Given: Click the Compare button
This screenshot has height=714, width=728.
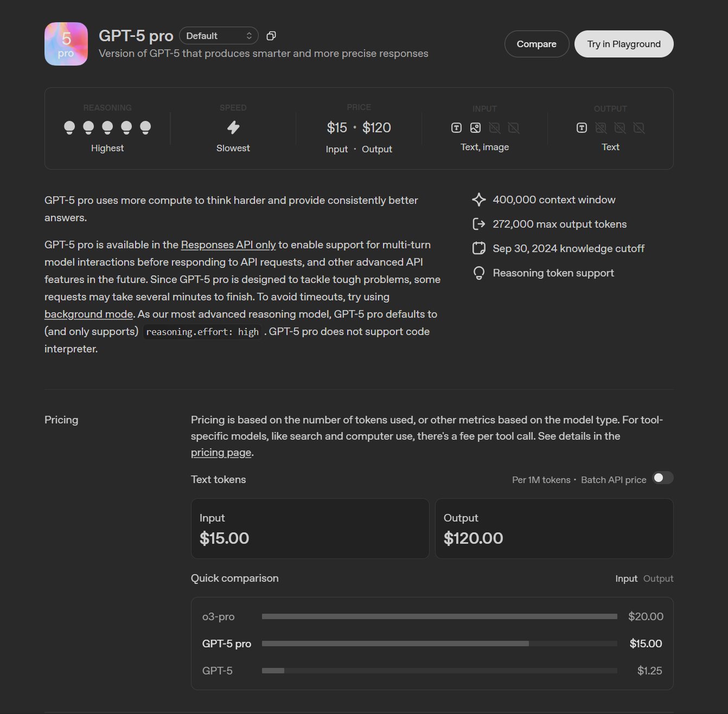Looking at the screenshot, I should (537, 44).
